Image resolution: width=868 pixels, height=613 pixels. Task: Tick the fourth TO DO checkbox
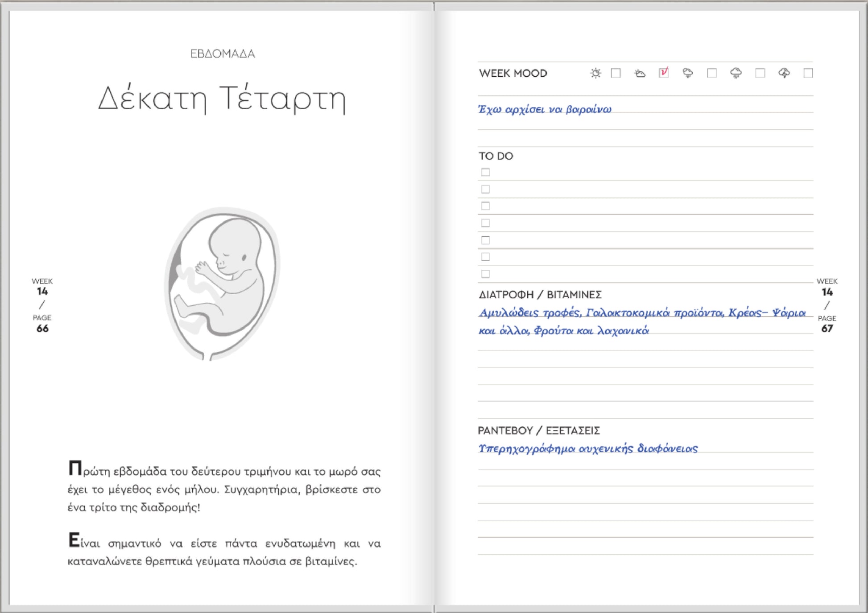pyautogui.click(x=485, y=223)
